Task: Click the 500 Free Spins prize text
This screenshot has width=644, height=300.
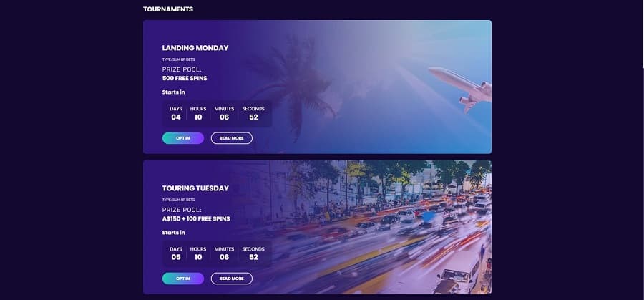Action: (x=185, y=78)
